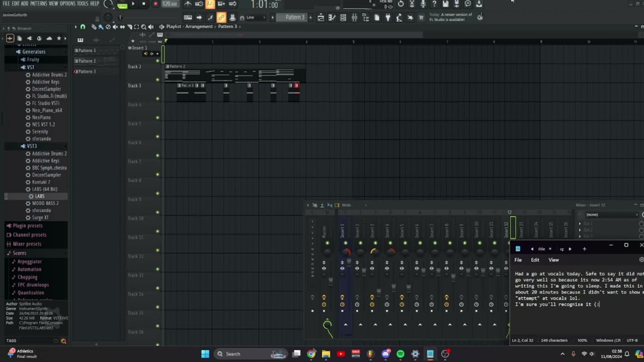Viewport: 644px width, 362px height.
Task: Select the mute tool in the playlist toolbar
Action: tap(115, 27)
